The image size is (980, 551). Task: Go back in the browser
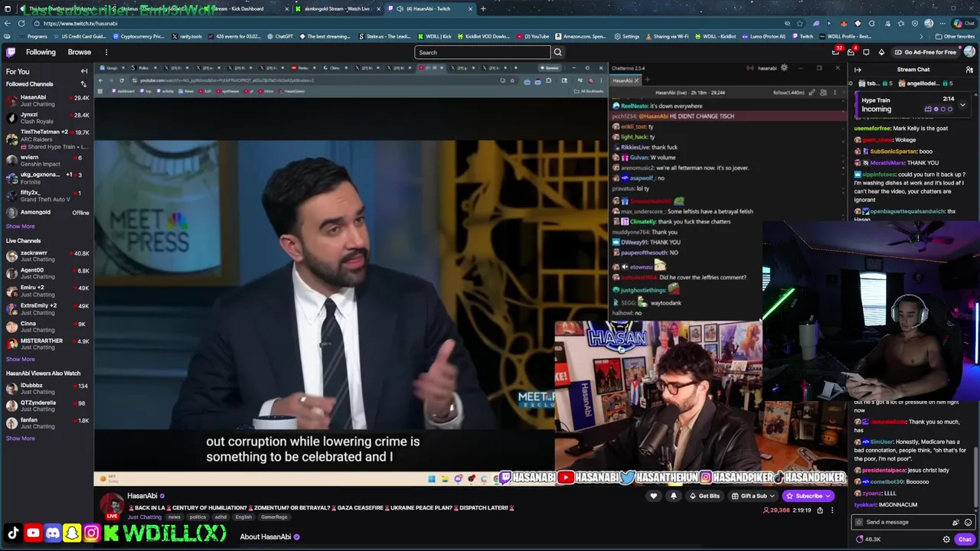(8, 23)
